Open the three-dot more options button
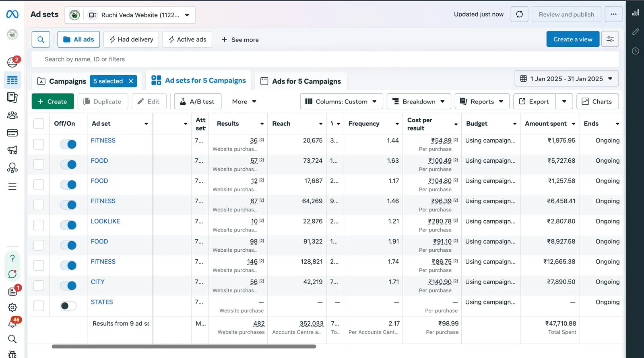Image resolution: width=644 pixels, height=358 pixels. tap(613, 14)
